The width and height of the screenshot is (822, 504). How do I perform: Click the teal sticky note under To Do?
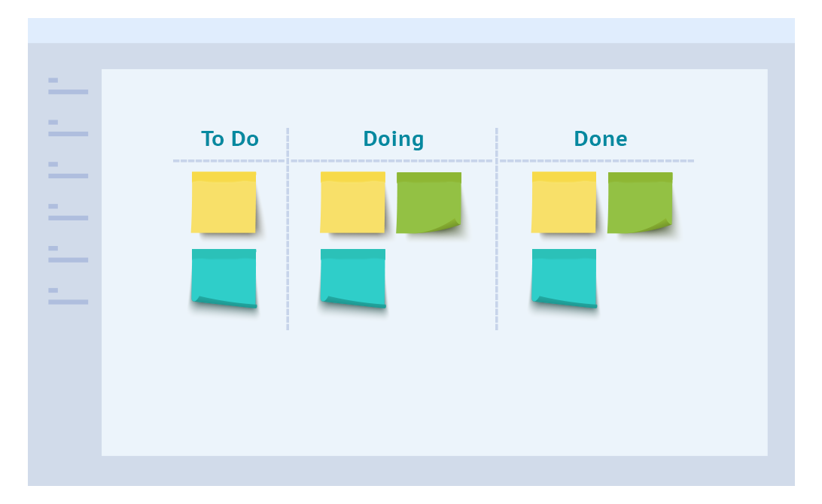click(x=224, y=278)
